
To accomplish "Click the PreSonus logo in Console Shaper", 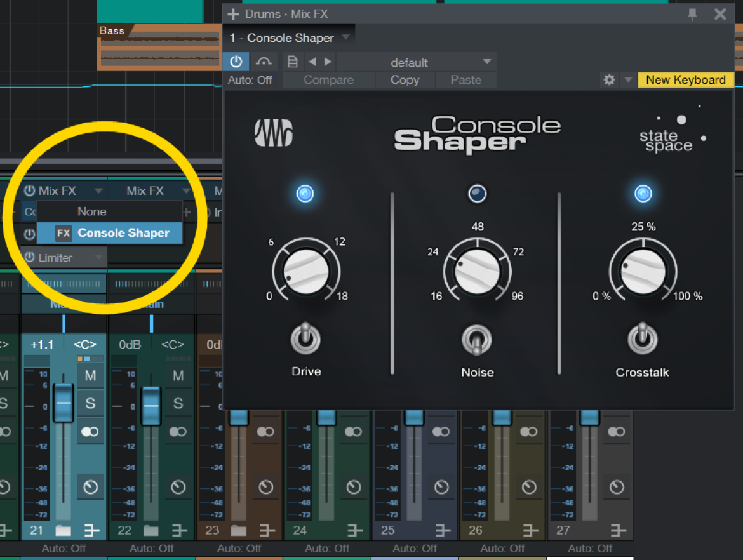I will click(x=274, y=132).
